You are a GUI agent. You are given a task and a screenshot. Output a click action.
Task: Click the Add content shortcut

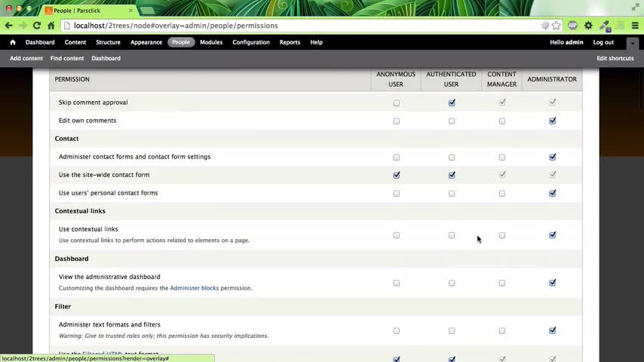coord(26,58)
